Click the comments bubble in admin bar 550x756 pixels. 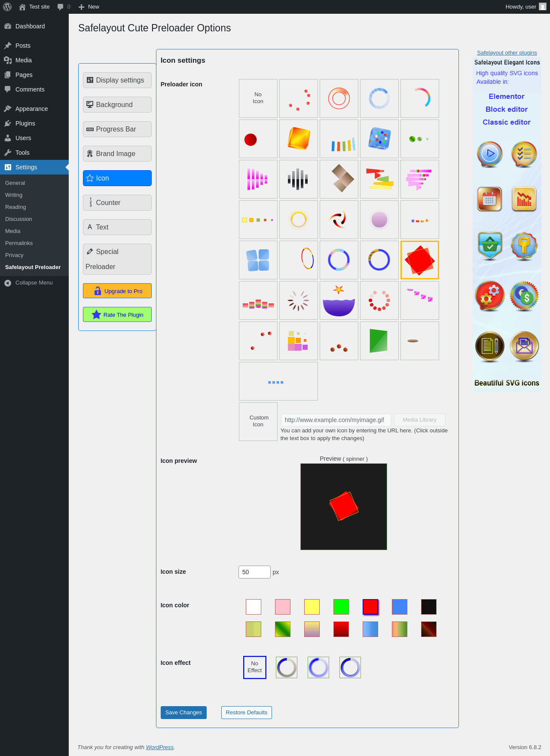tap(64, 7)
